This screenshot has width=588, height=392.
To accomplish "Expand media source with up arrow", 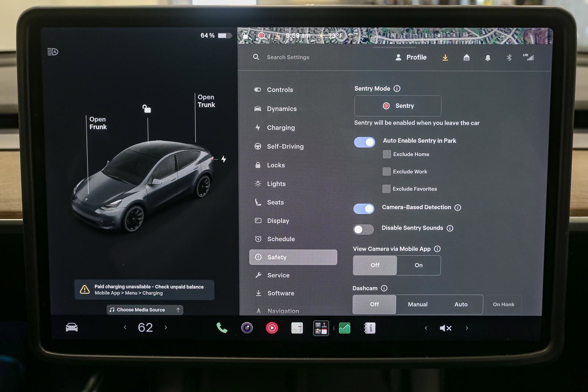I will [x=178, y=310].
